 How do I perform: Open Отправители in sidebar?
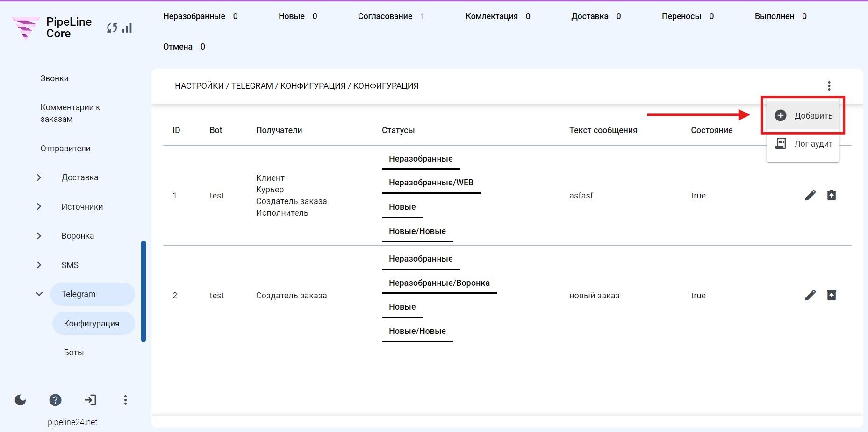65,149
